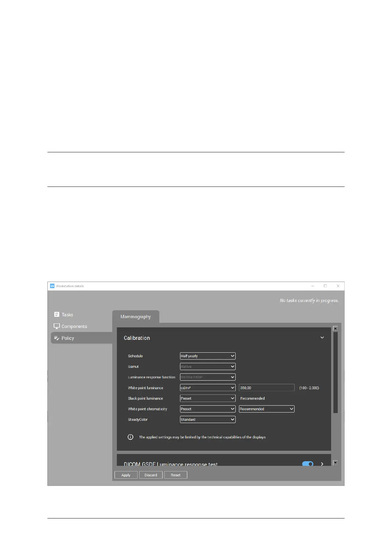Click the scroll up arrow

pos(335,329)
